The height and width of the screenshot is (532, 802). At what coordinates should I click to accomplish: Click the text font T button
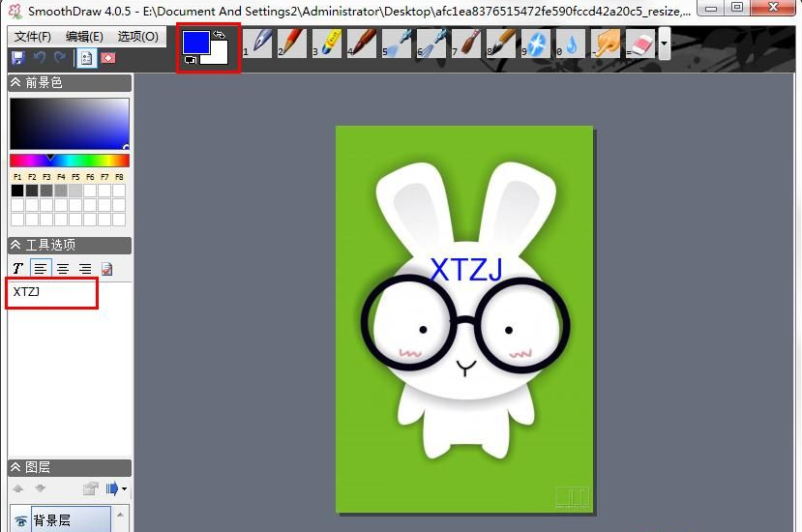point(17,268)
